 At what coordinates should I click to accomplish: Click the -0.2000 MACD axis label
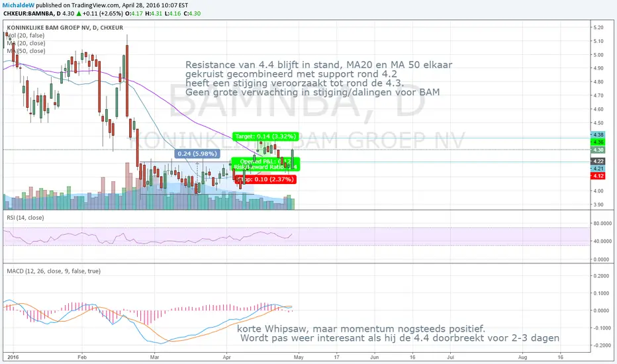[601, 345]
